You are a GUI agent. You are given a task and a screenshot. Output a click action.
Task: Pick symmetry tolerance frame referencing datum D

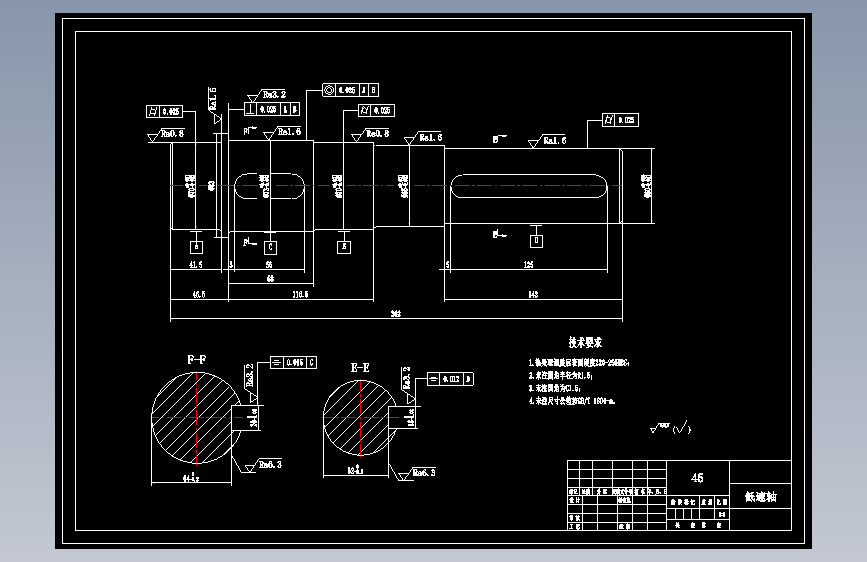[x=451, y=379]
